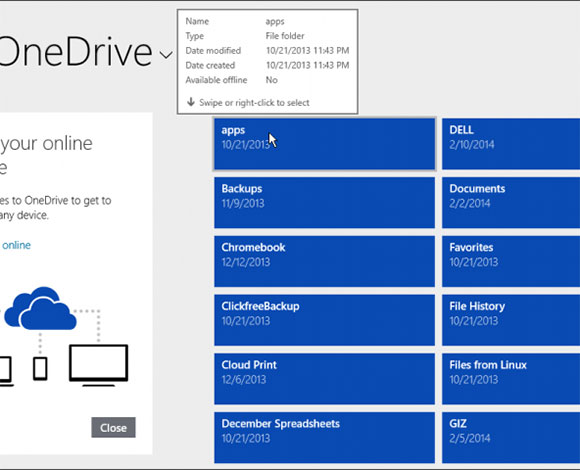Open the OneDrive location dropdown chevron
The width and height of the screenshot is (580, 470).
166,55
